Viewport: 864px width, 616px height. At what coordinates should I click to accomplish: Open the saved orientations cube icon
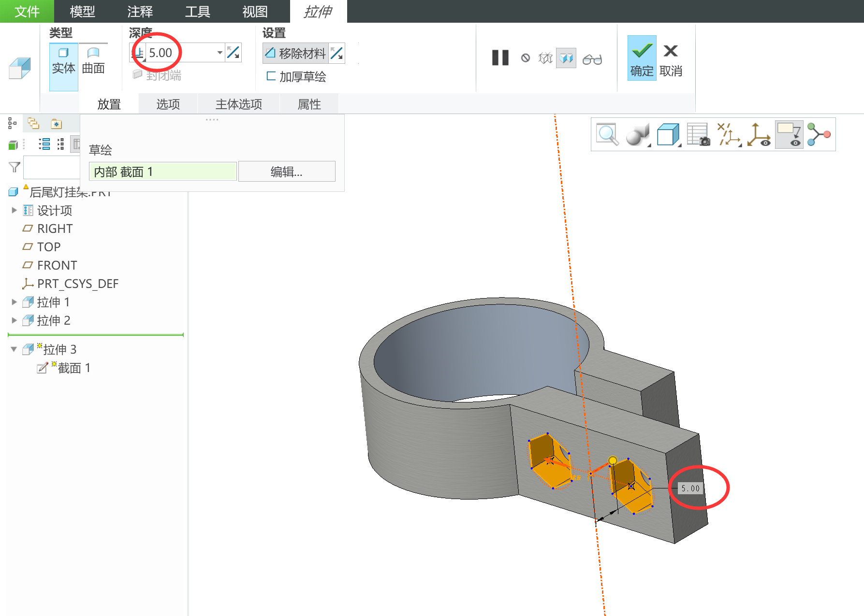pyautogui.click(x=668, y=134)
